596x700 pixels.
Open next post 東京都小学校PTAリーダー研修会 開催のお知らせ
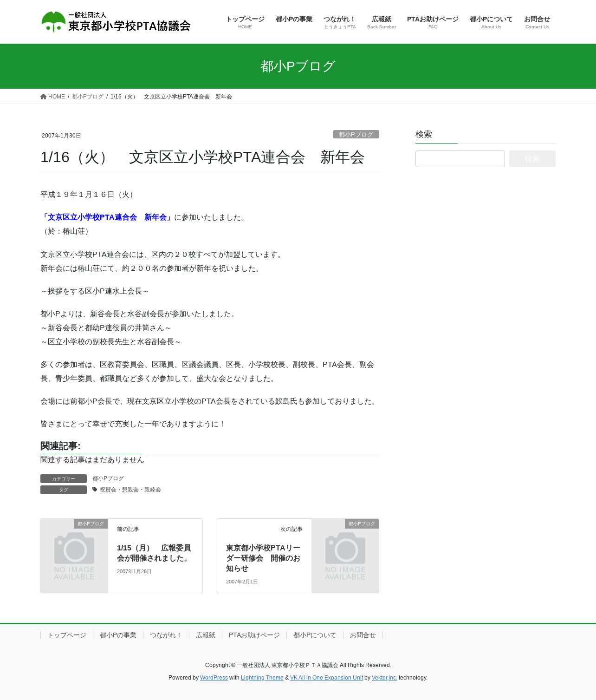point(263,558)
